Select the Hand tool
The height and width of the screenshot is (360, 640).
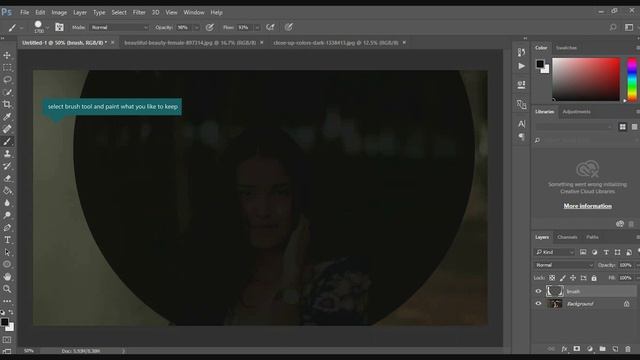coord(7,277)
